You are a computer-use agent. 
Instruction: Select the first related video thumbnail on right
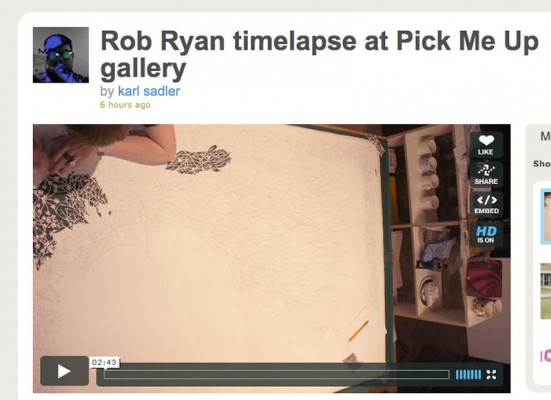pyautogui.click(x=546, y=216)
